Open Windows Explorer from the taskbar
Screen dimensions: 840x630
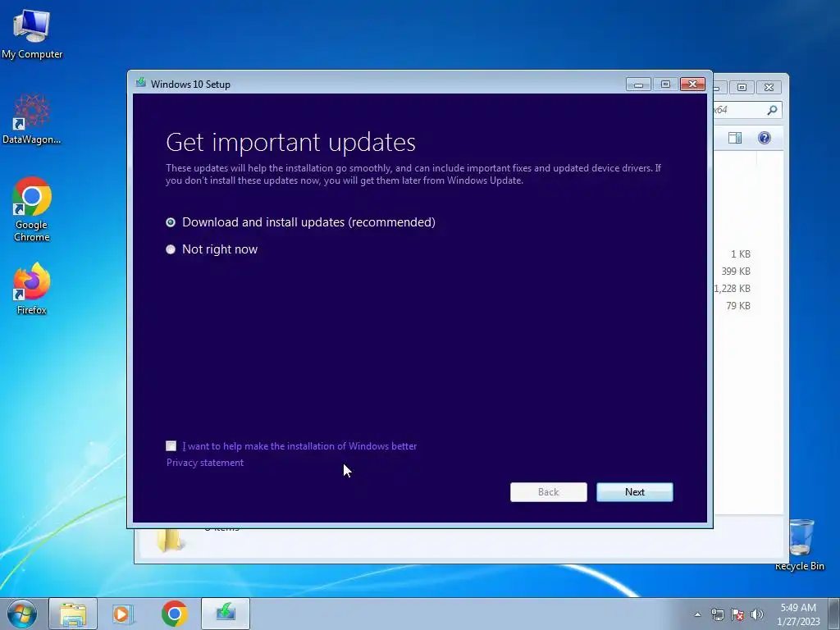[73, 614]
